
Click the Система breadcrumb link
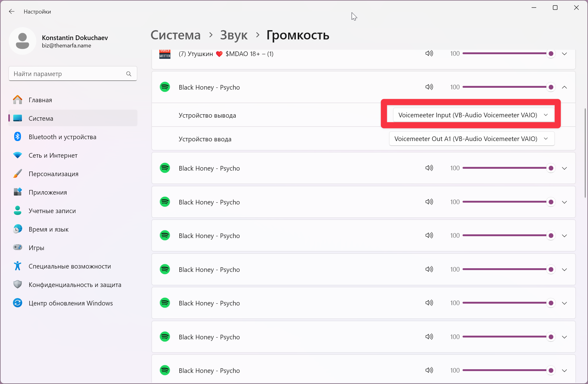(x=175, y=35)
